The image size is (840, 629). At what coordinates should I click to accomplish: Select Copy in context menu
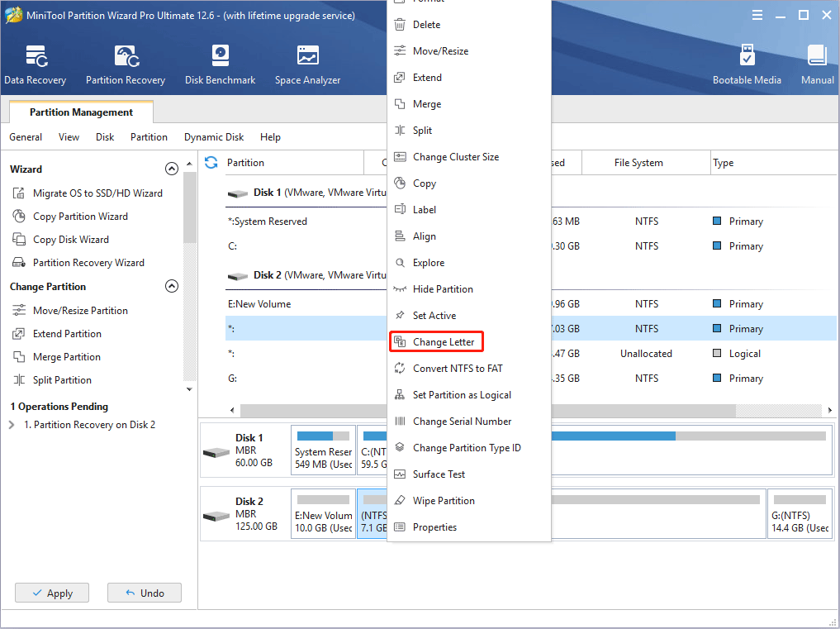(469, 183)
